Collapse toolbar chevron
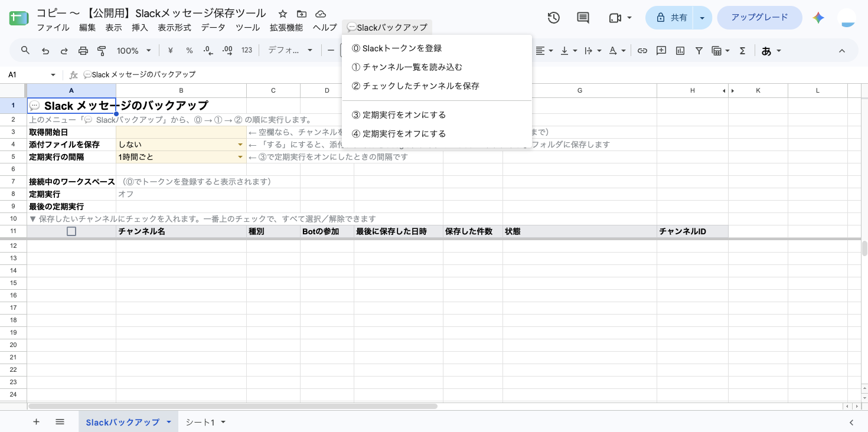868x432 pixels. tap(842, 51)
